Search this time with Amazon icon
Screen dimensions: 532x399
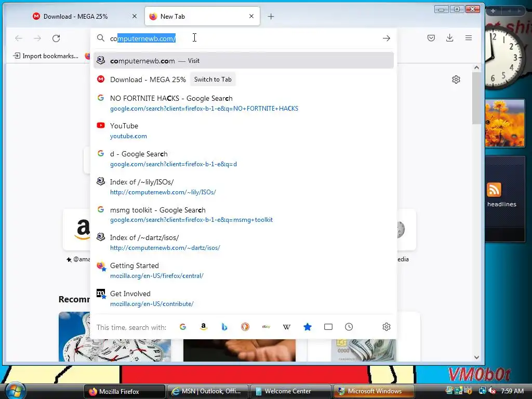[x=204, y=327]
